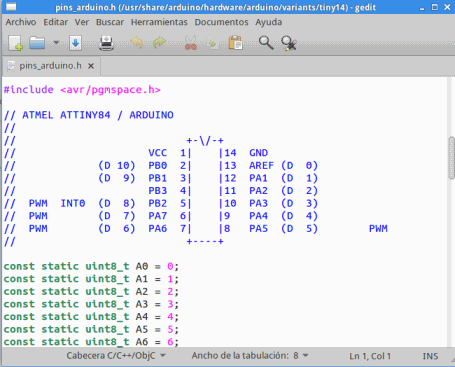Copy the selection with the toolbar icon

click(212, 43)
